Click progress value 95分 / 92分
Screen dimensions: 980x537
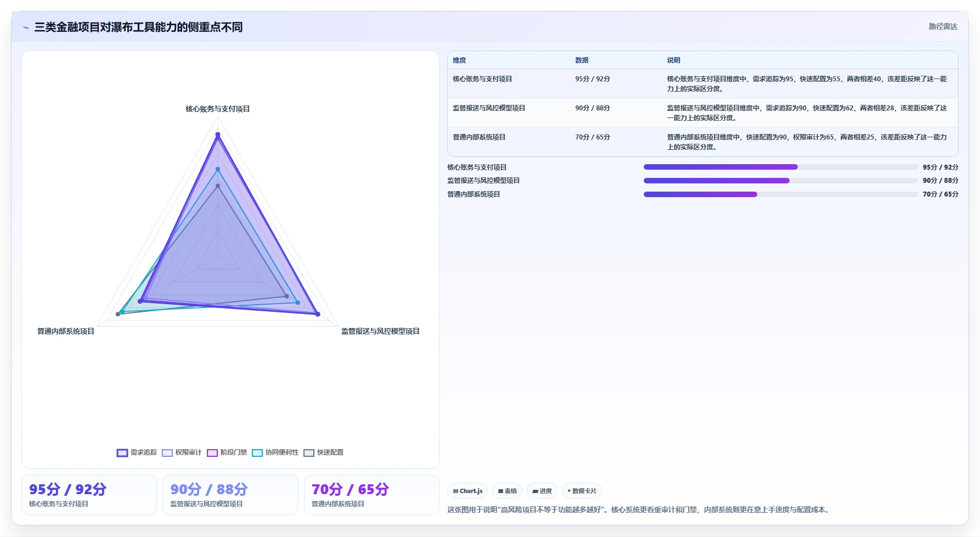(x=940, y=167)
